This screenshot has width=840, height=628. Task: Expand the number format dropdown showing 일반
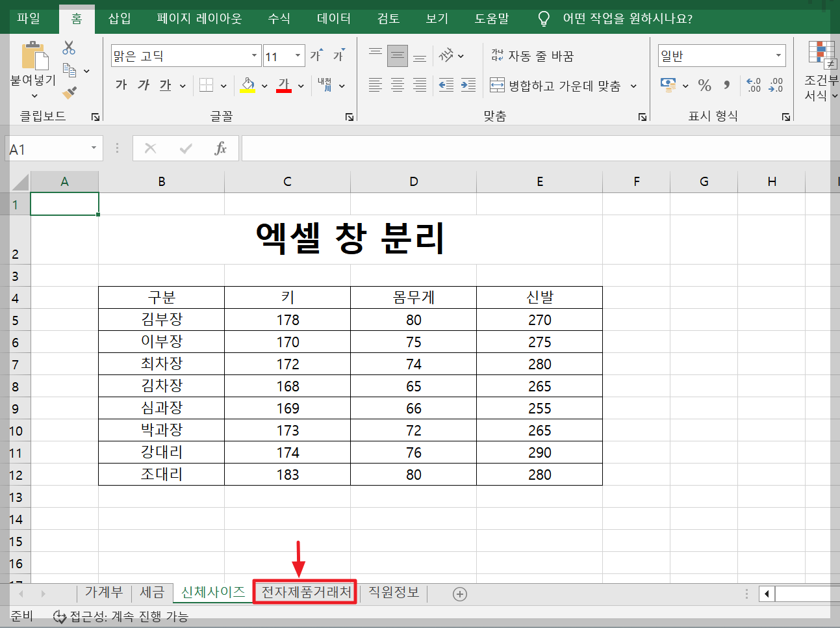coord(779,55)
